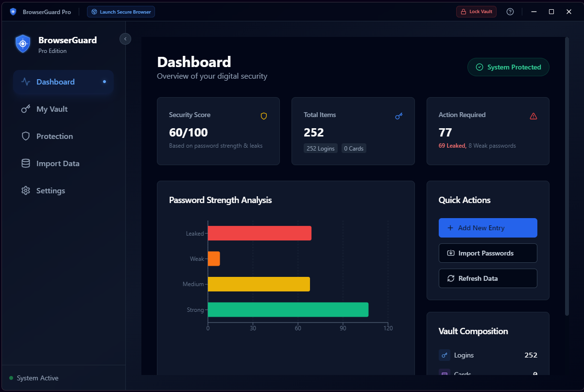Image resolution: width=584 pixels, height=392 pixels.
Task: Collapse the sidebar with the chevron button
Action: pyautogui.click(x=125, y=39)
